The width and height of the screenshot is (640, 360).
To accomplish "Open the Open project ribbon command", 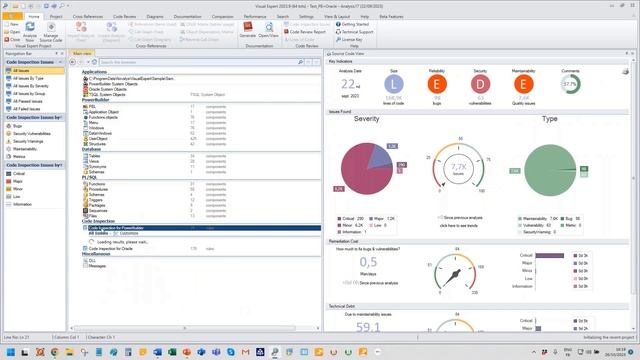I will (x=12, y=32).
